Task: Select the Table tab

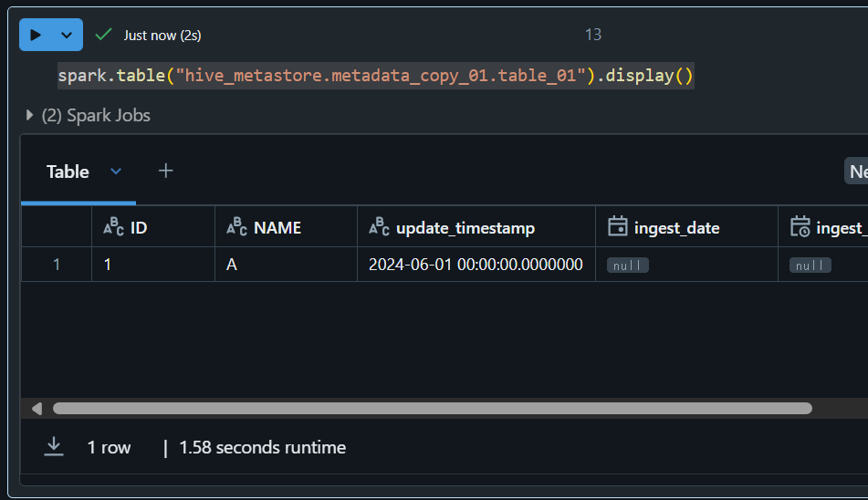Action: pos(68,172)
